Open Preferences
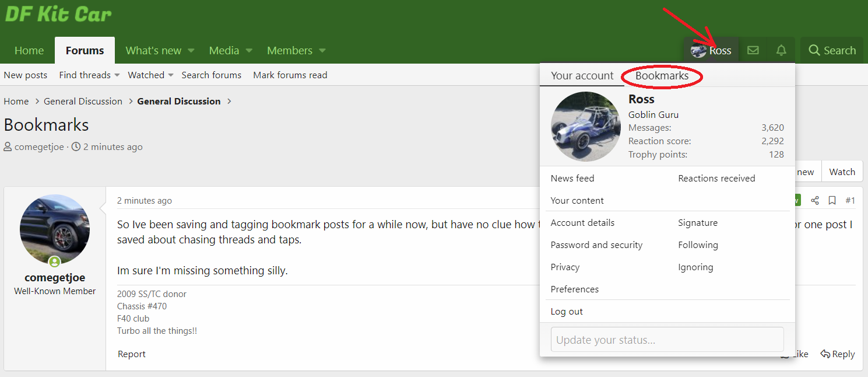 (575, 289)
